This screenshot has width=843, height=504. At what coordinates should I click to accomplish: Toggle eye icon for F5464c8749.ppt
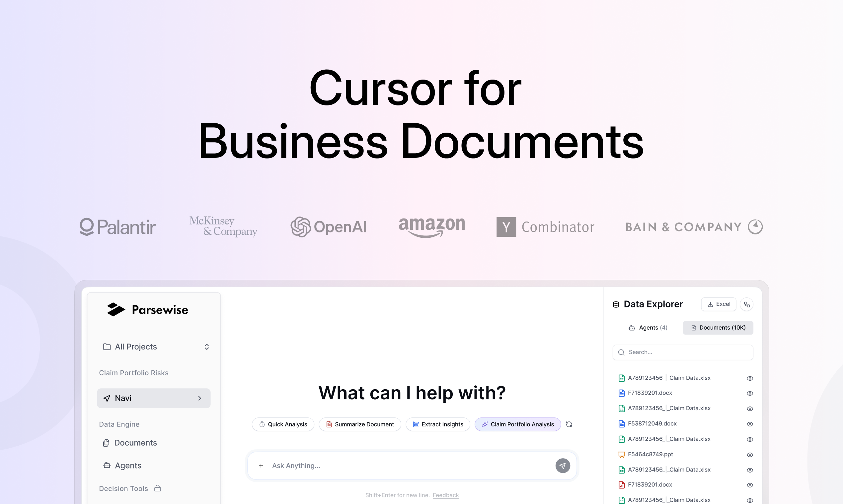750,454
